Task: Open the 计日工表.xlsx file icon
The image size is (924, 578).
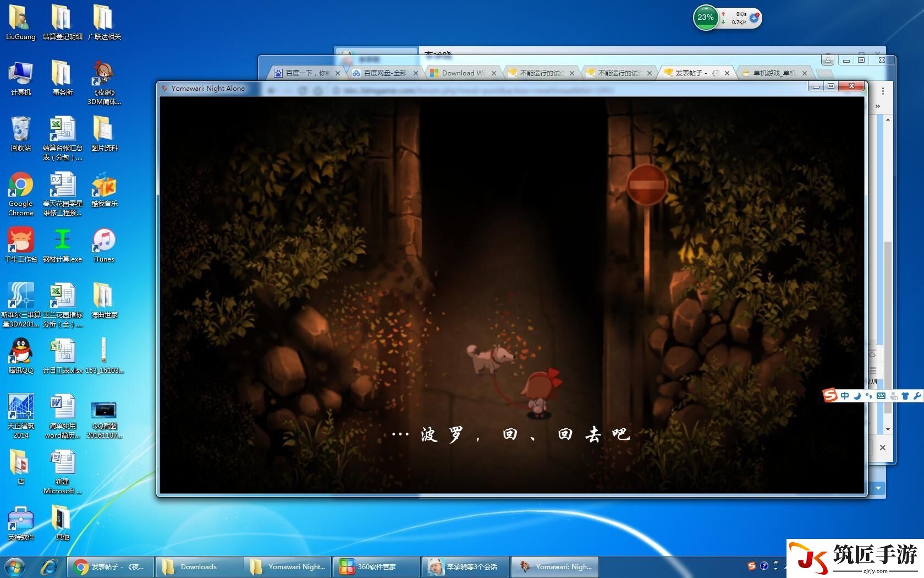Action: click(62, 356)
